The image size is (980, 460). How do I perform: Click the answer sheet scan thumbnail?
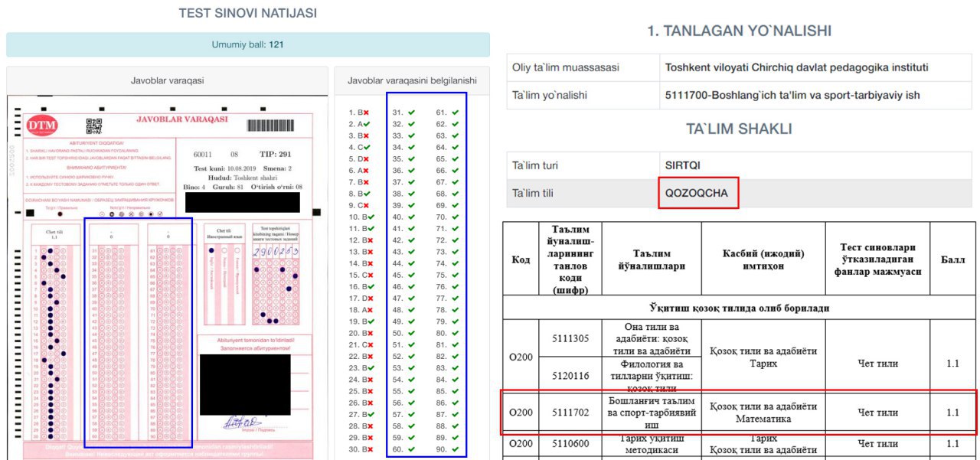[x=165, y=277]
